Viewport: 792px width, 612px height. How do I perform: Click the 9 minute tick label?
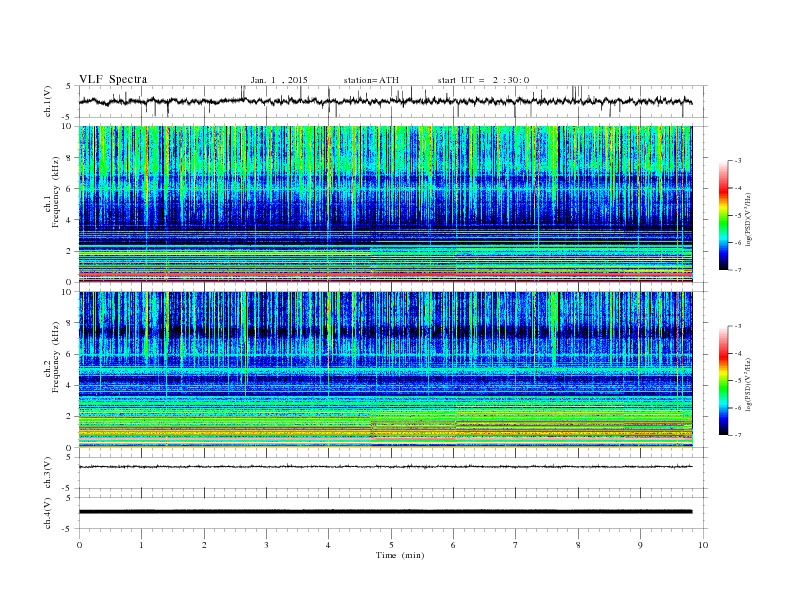[640, 545]
